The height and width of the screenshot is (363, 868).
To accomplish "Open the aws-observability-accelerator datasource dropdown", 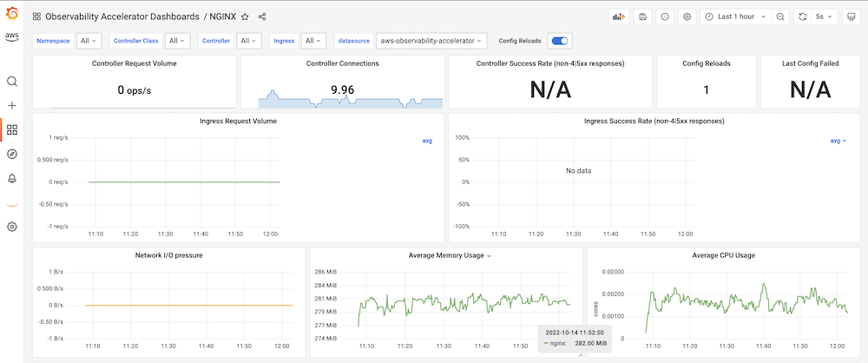I will pos(431,41).
